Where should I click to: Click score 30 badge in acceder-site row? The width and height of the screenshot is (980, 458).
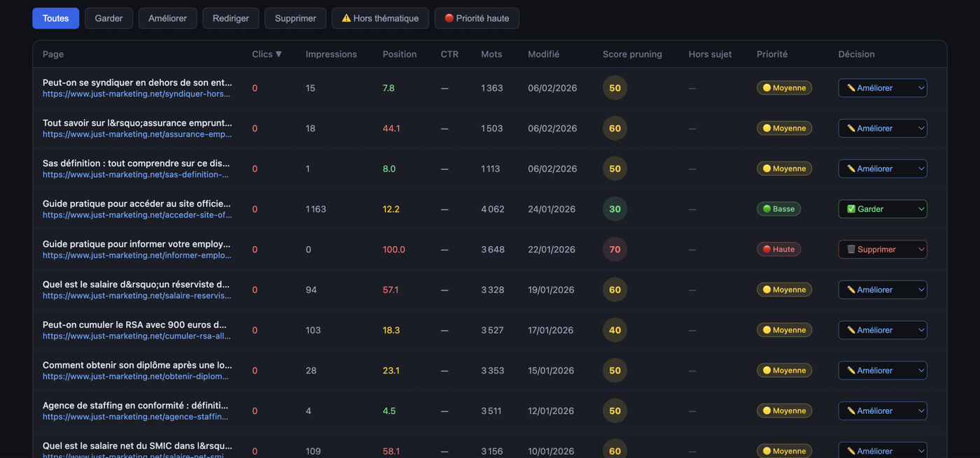pyautogui.click(x=615, y=209)
